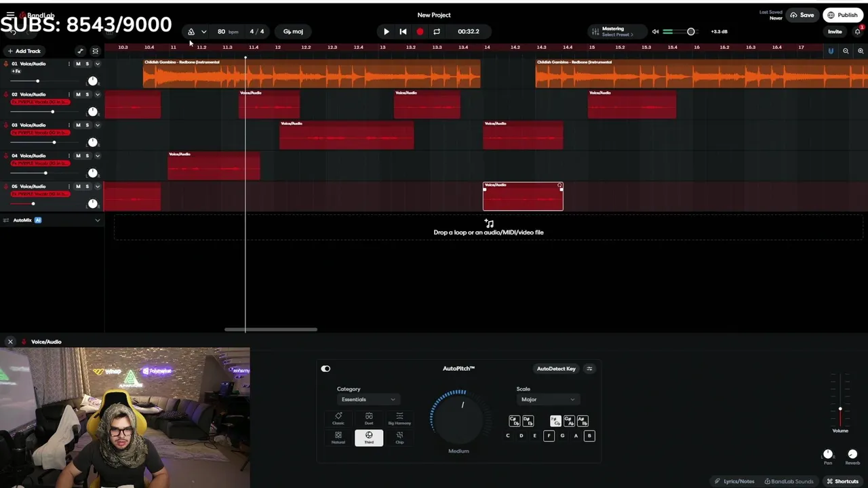Expand track 01 options chevron
Screen dimensions: 868x488
[x=97, y=64]
